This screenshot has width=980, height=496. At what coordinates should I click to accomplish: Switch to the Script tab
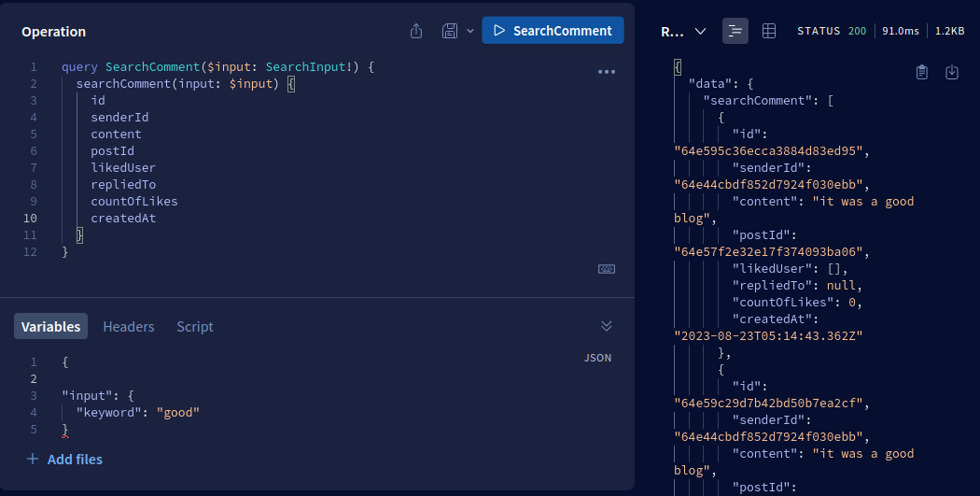pyautogui.click(x=195, y=327)
